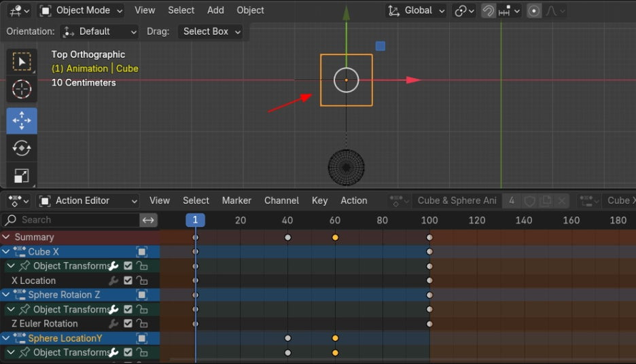The height and width of the screenshot is (364, 636).
Task: Select the Rotate tool
Action: (x=22, y=148)
